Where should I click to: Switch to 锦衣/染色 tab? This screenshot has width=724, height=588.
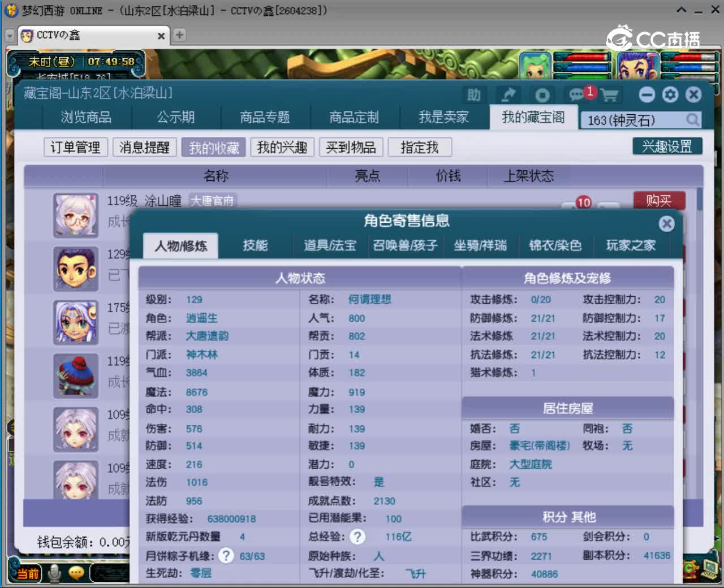555,245
